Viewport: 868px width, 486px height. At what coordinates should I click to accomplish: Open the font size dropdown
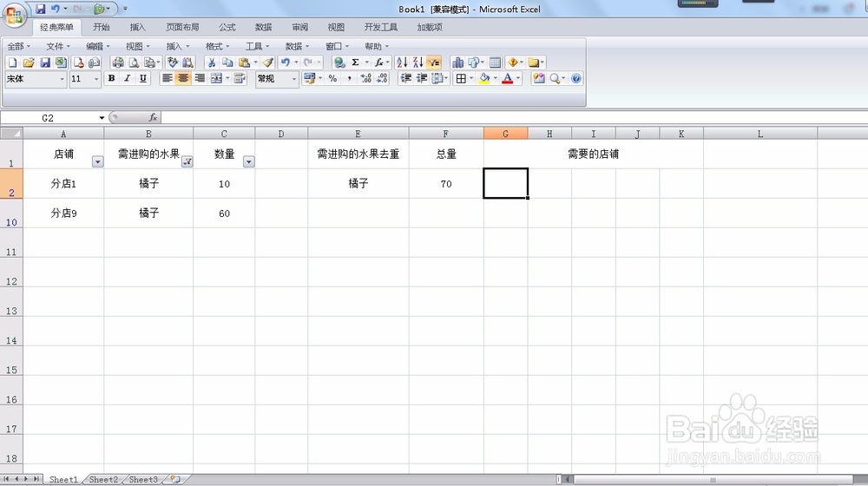(x=96, y=79)
